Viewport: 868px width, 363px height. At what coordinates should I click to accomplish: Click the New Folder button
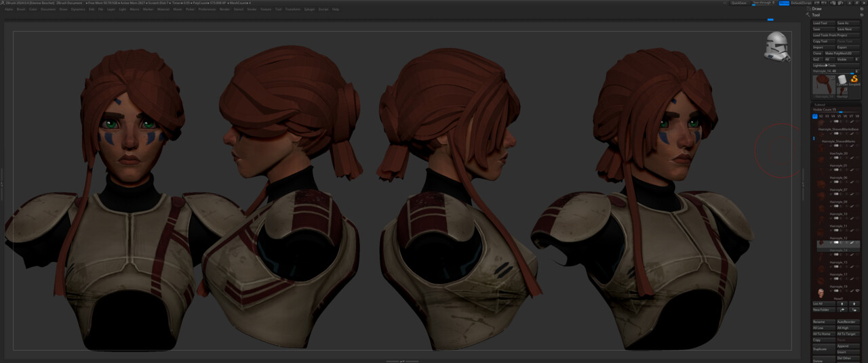pos(824,309)
